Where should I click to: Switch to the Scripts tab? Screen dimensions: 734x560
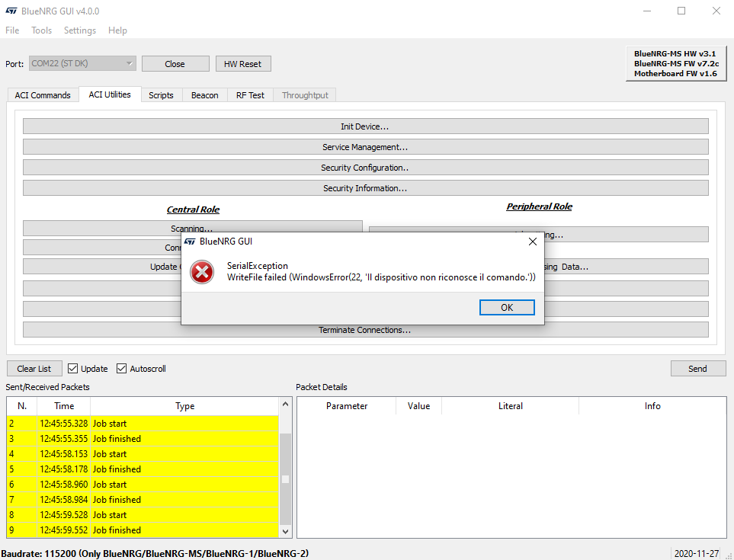(x=161, y=95)
